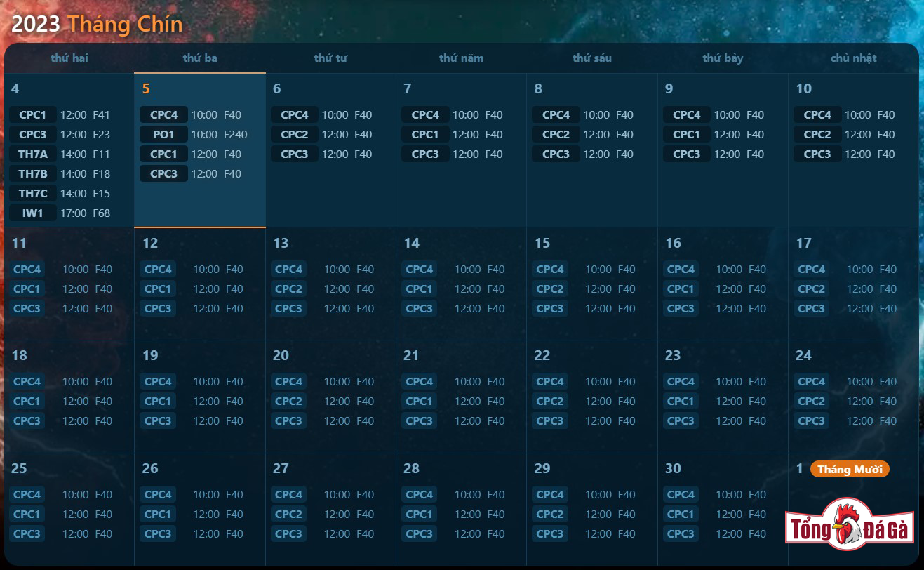The width and height of the screenshot is (924, 570).
Task: Click the TH7B event tag
Action: tap(33, 173)
